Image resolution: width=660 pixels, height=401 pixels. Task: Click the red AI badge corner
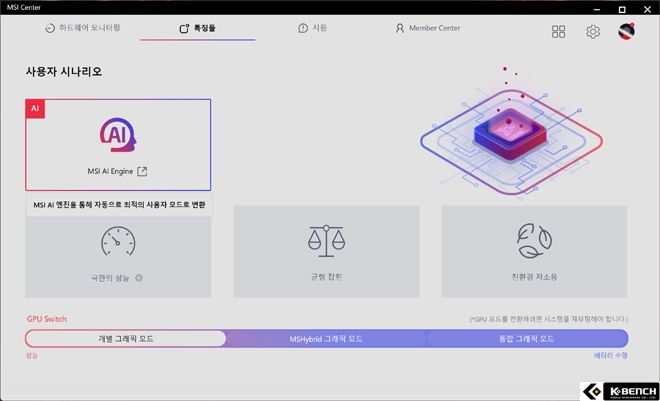click(35, 109)
